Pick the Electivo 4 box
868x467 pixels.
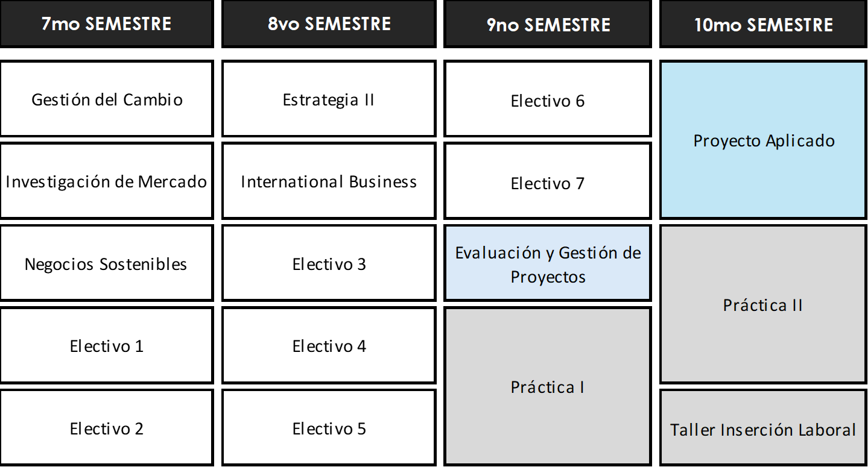[x=329, y=346]
